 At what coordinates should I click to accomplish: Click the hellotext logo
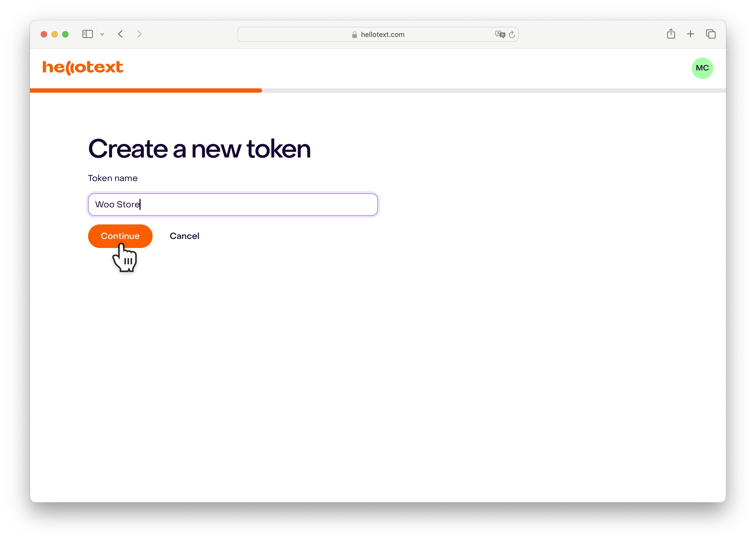click(x=83, y=68)
